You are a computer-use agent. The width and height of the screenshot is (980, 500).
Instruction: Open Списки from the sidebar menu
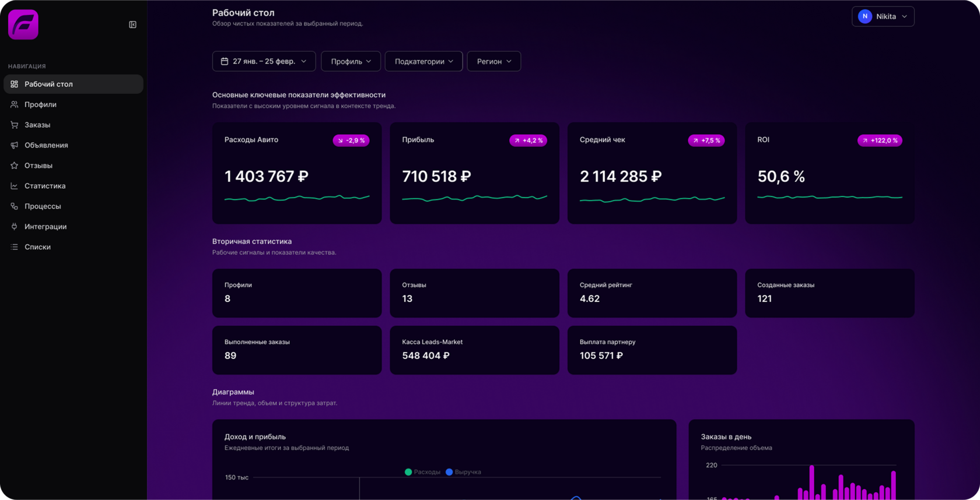pos(37,247)
